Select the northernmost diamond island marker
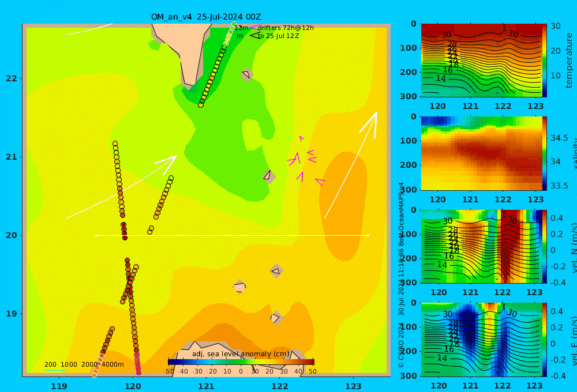 coord(246,74)
